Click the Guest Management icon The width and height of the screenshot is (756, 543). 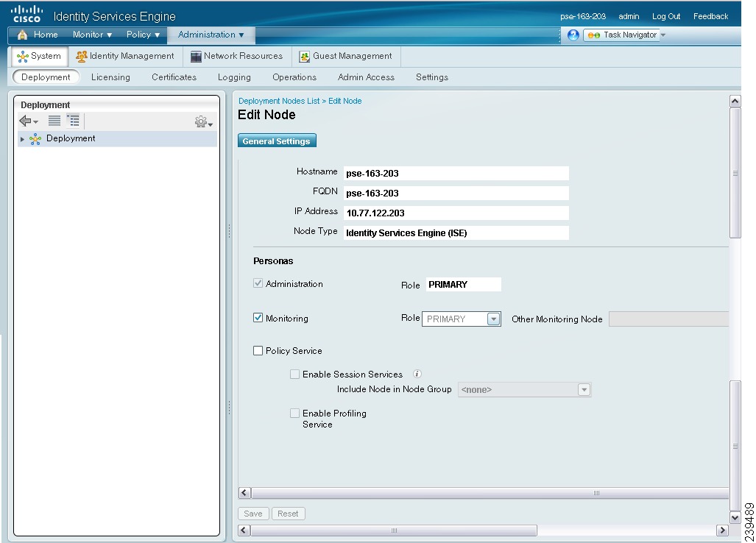[x=304, y=57]
